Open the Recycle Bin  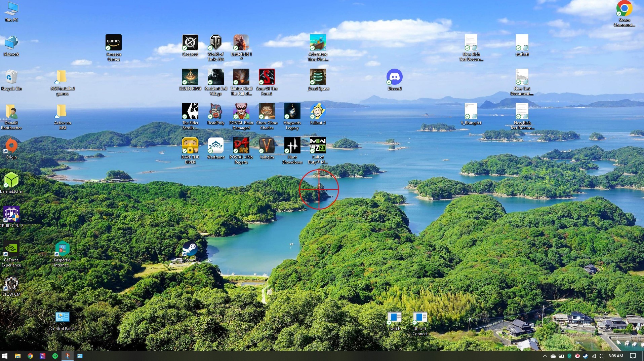point(11,77)
